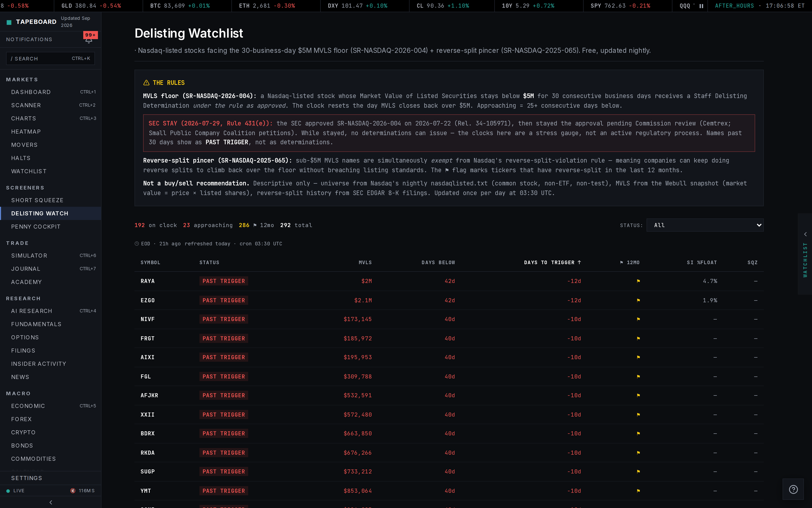Click the reverse-split flag in RAYA row
The height and width of the screenshot is (508, 812).
click(638, 281)
